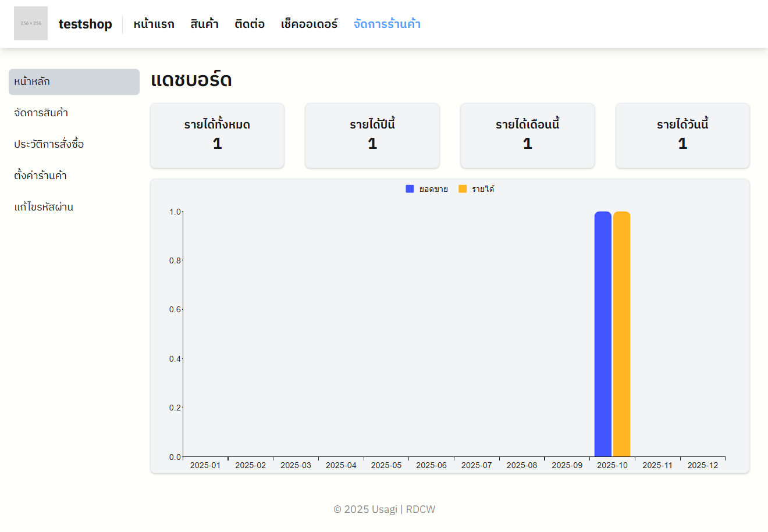The width and height of the screenshot is (768, 532).
Task: Click the blue bar for 2025-10
Action: click(x=603, y=334)
